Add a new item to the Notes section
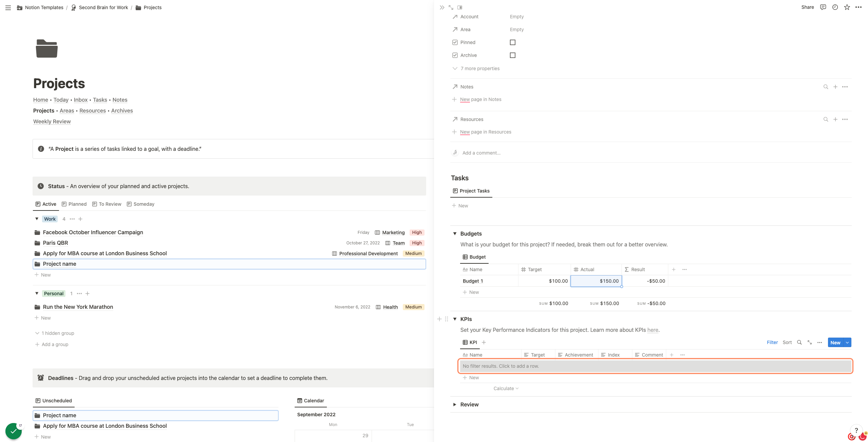This screenshot has width=868, height=442. (x=835, y=87)
